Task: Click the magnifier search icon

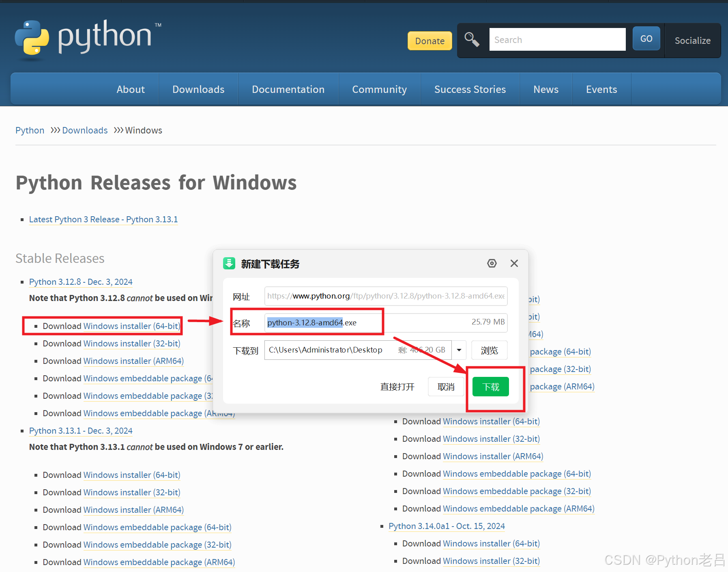Action: tap(472, 40)
